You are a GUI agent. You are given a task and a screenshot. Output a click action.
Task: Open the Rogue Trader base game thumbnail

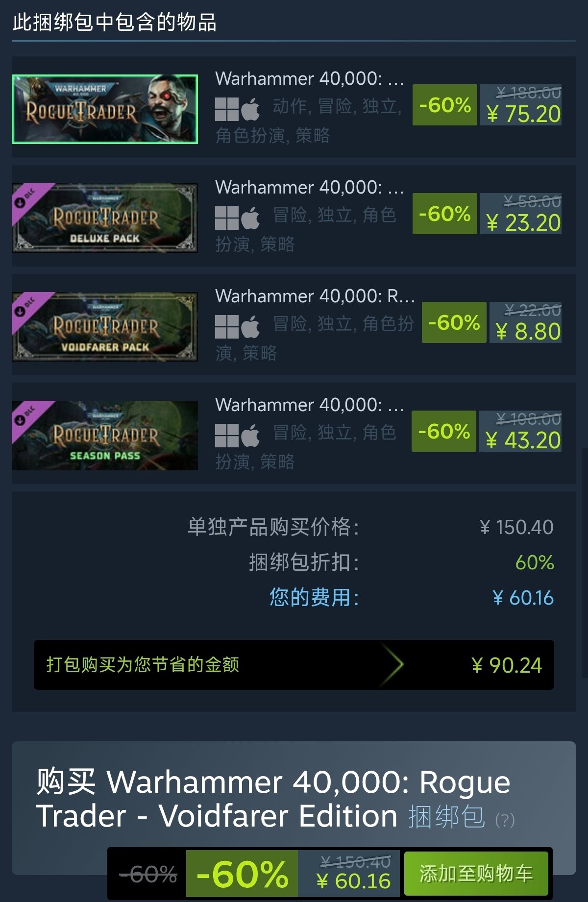(x=105, y=109)
